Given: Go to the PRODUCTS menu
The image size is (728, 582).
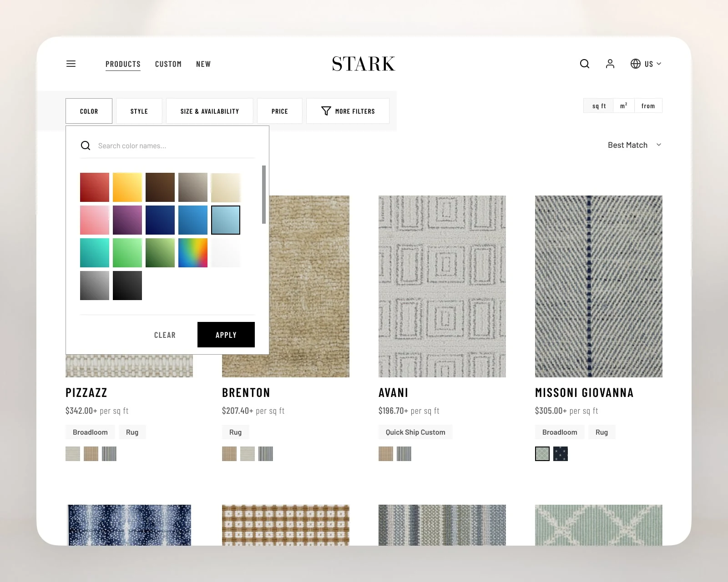Looking at the screenshot, I should 123,64.
